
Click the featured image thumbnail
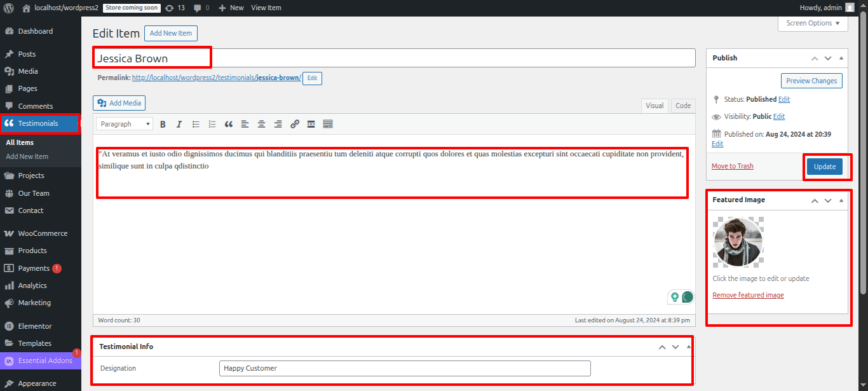click(738, 242)
